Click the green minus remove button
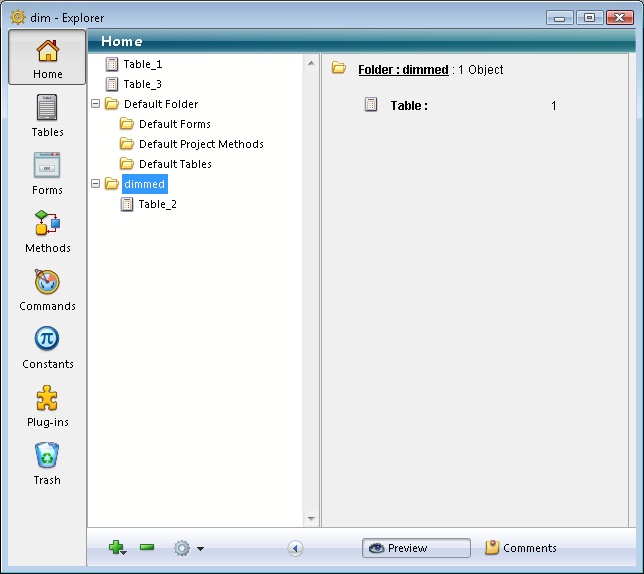Screen dimensions: 644x574 click(x=147, y=548)
